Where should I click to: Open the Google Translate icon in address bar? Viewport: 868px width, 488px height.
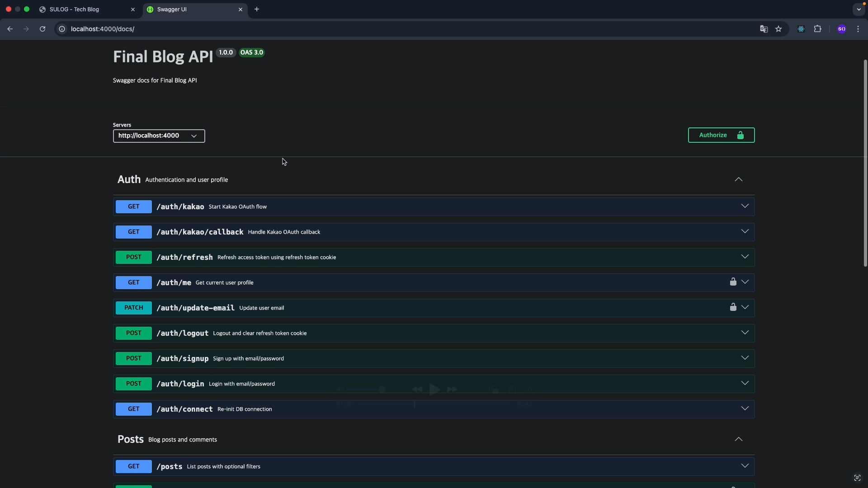coord(764,29)
